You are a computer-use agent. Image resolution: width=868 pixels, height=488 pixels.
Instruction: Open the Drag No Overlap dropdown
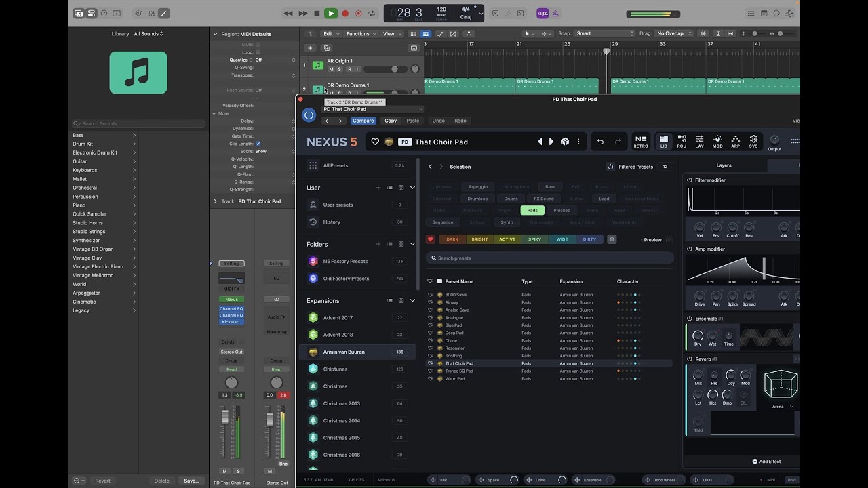(x=673, y=33)
